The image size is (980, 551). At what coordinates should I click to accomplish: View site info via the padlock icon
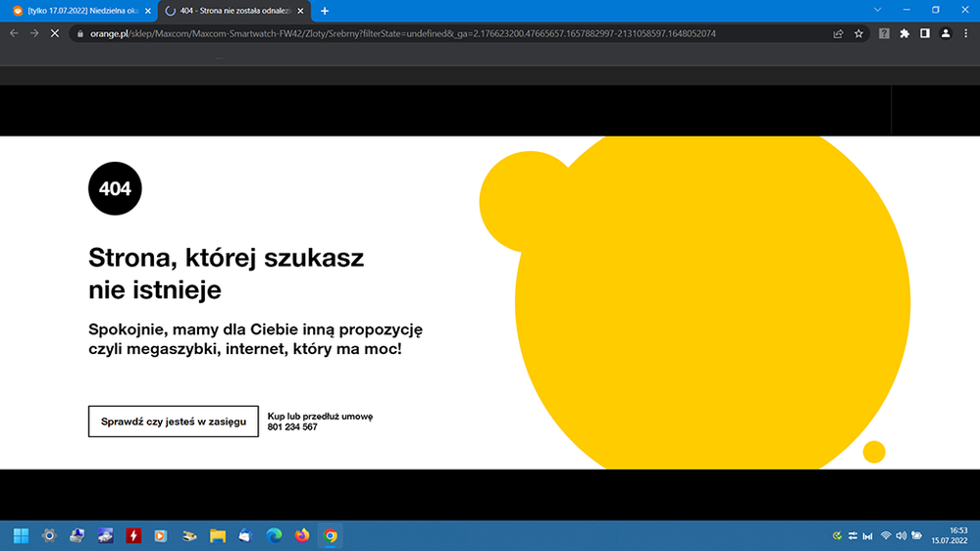tap(81, 33)
